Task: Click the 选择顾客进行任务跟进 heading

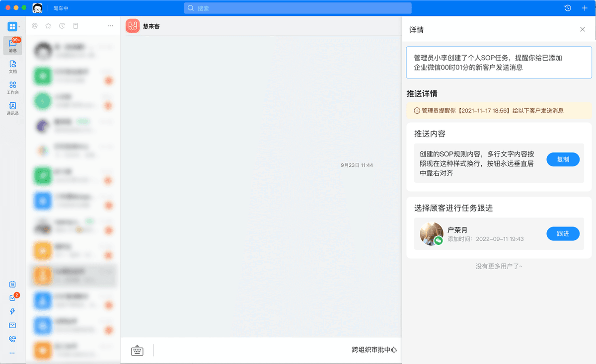Action: click(x=453, y=208)
